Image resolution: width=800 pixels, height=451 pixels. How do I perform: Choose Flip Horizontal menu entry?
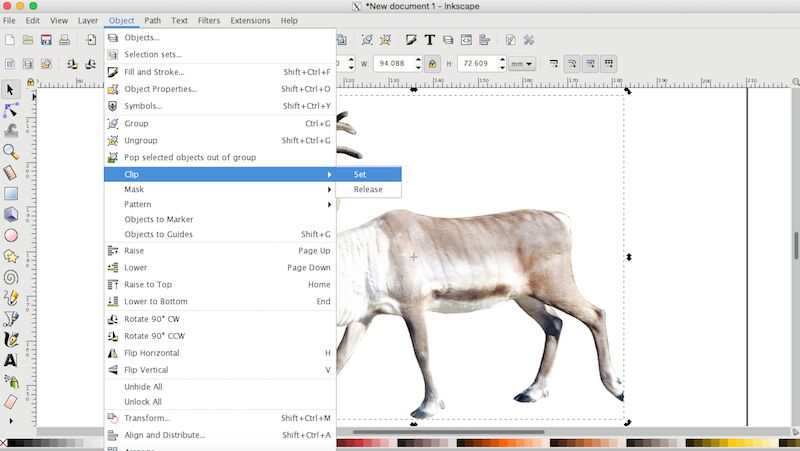[220, 353]
